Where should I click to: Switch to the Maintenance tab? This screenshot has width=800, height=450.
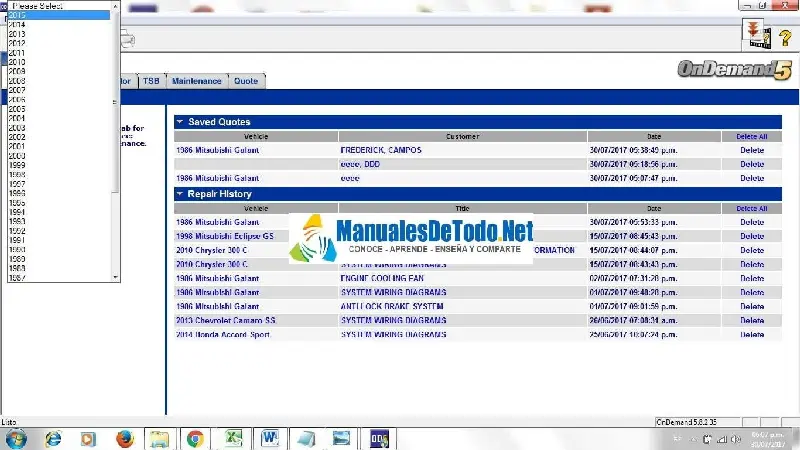[x=196, y=81]
